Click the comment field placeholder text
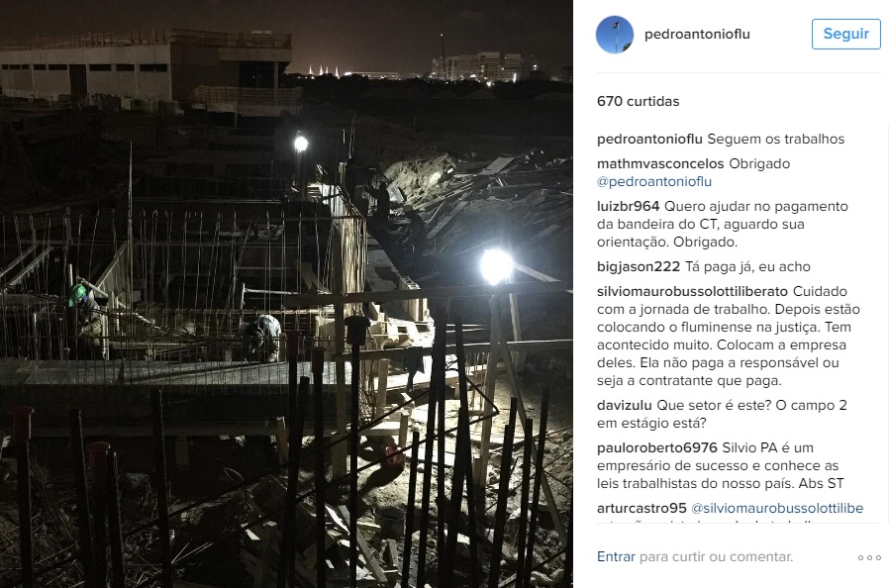889x588 pixels. click(716, 556)
